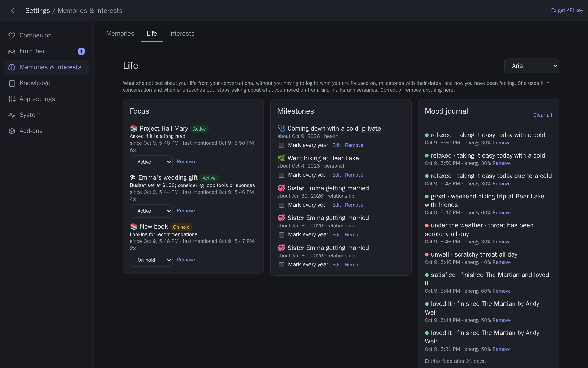Remove the 'satisfied · finished The Martian' mood entry

click(501, 291)
